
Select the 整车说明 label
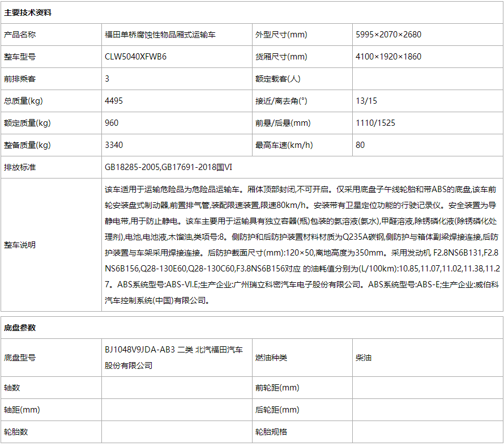pos(20,245)
